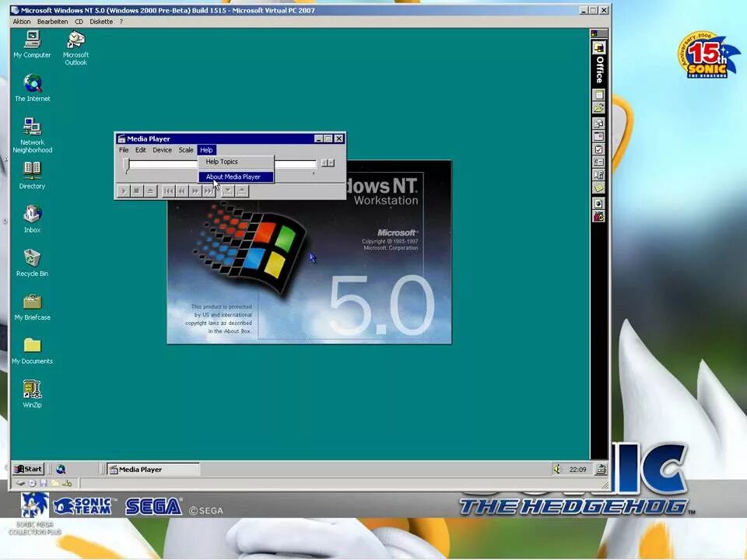Click the Media Player title bar icon
This screenshot has height=560, width=747.
121,138
